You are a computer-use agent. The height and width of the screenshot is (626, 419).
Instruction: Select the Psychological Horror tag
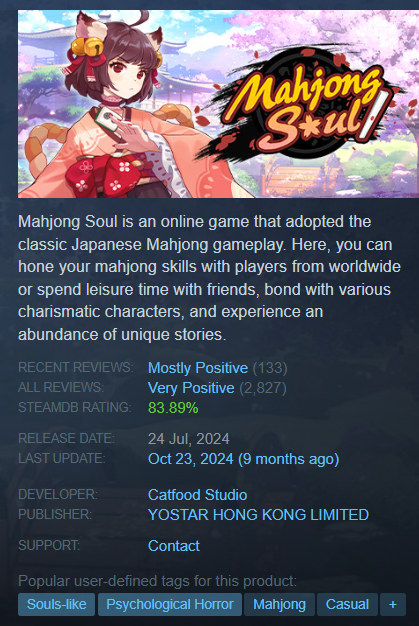[x=170, y=604]
